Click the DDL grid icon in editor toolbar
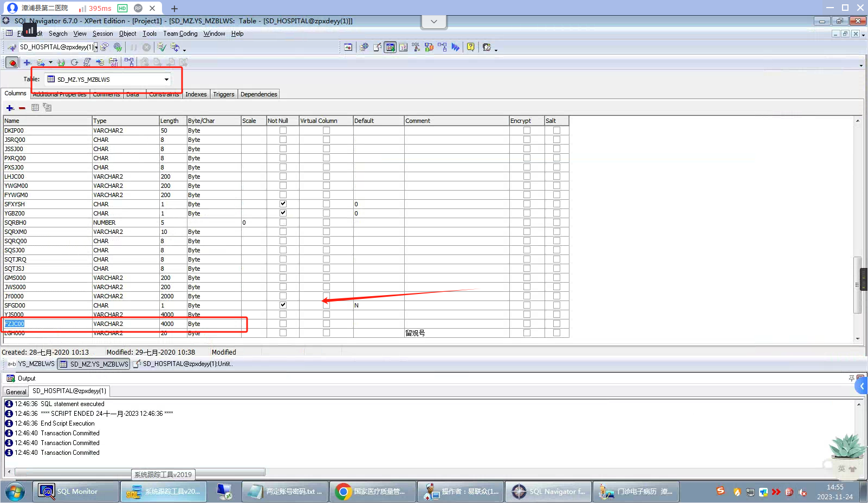The height and width of the screenshot is (503, 868). 113,62
